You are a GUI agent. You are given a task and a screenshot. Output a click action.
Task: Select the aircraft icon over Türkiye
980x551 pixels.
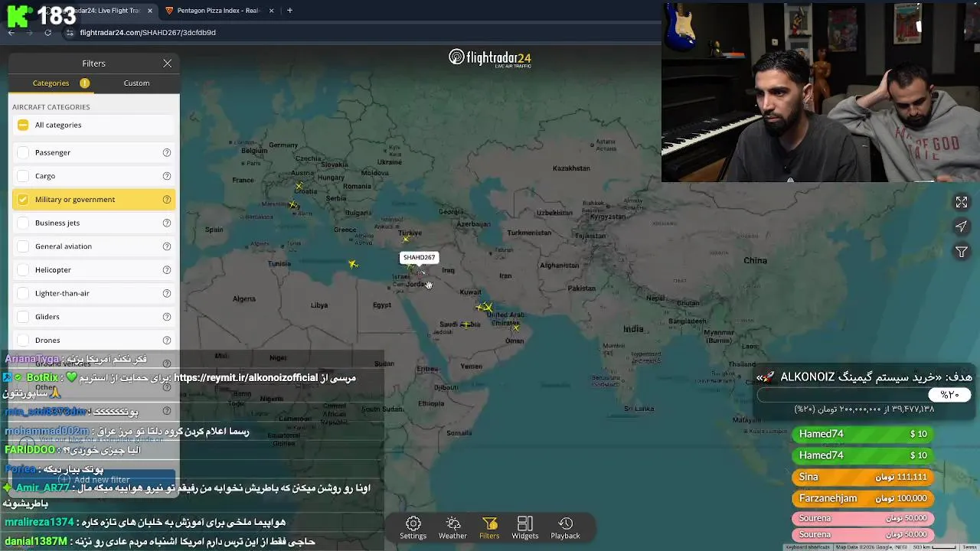click(x=406, y=240)
